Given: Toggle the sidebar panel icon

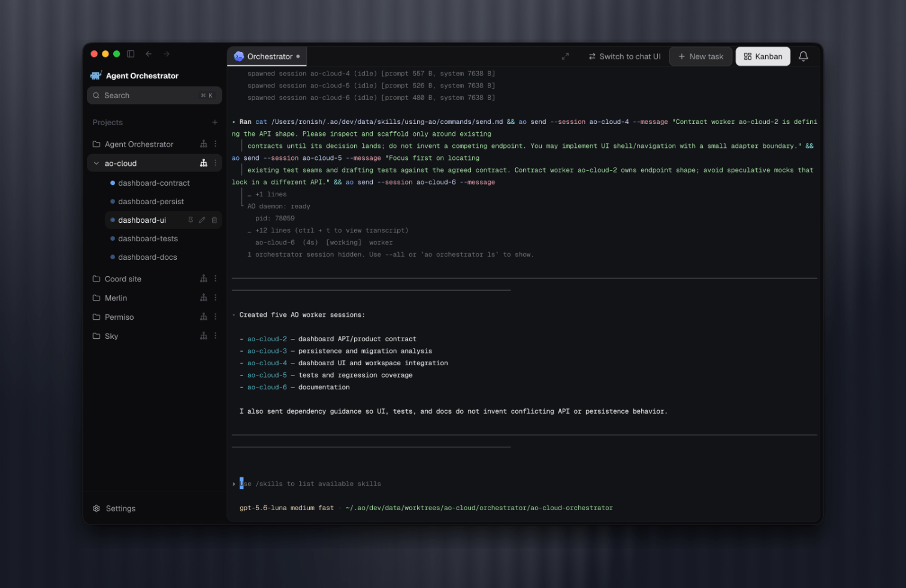Looking at the screenshot, I should 131,54.
